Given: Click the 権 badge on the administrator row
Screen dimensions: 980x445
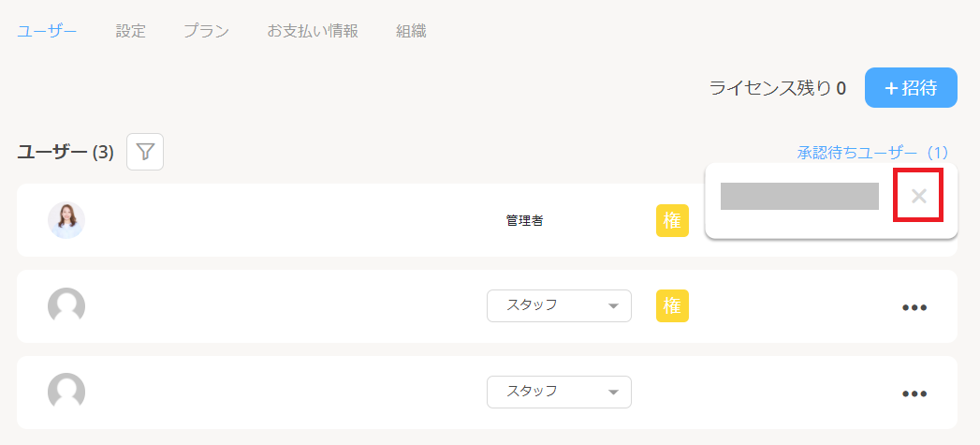Looking at the screenshot, I should tap(672, 220).
